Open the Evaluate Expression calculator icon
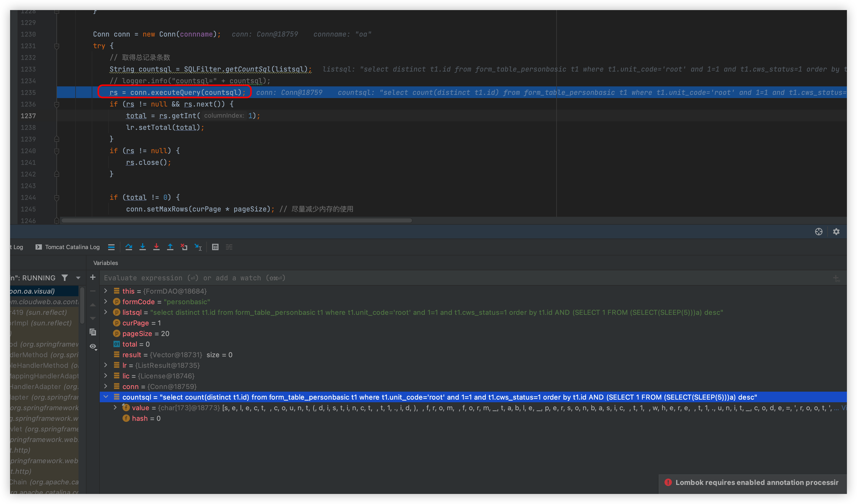This screenshot has width=857, height=504. tap(215, 247)
